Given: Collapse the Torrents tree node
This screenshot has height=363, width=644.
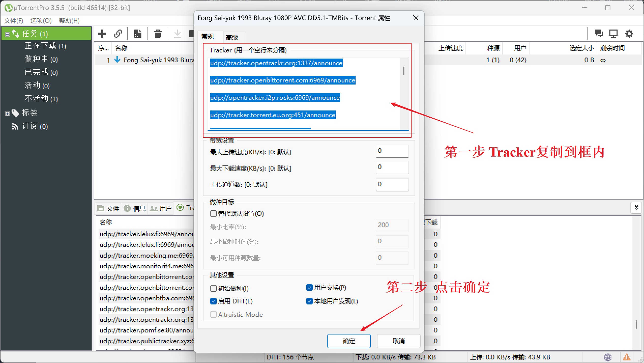Looking at the screenshot, I should pyautogui.click(x=7, y=34).
